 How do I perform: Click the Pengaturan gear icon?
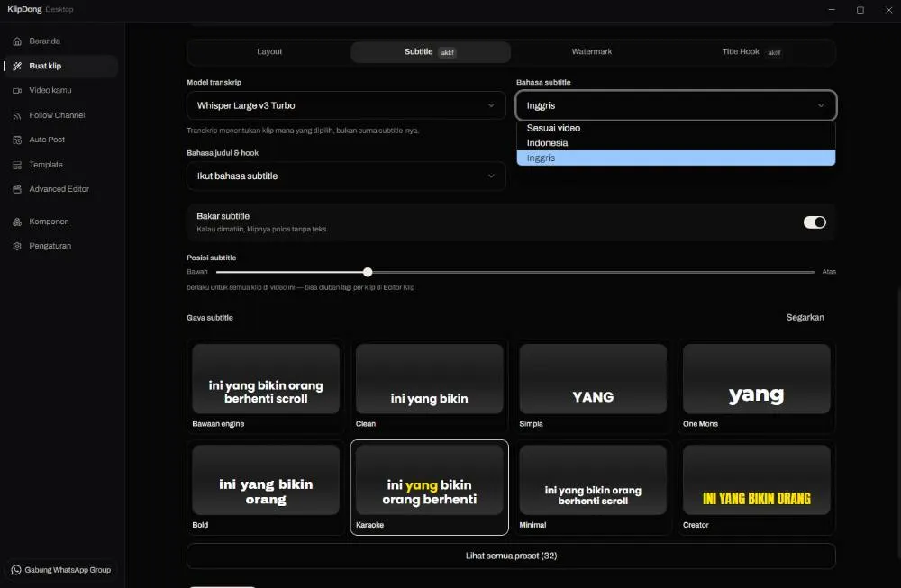click(17, 246)
